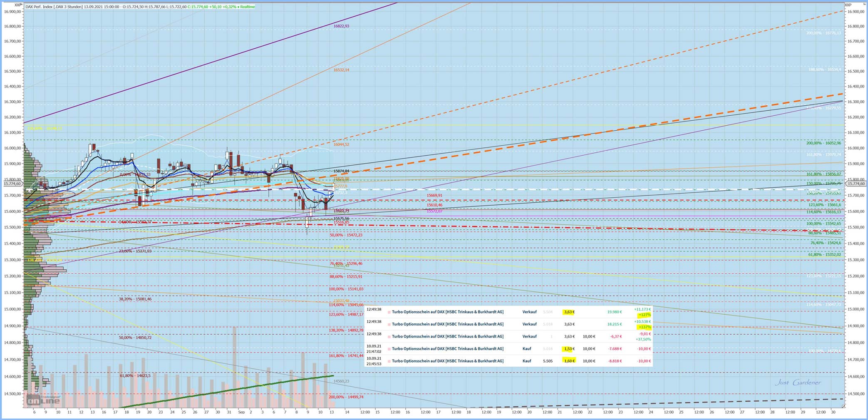This screenshot has height=420, width=868.
Task: Click the Just Gardener signature text
Action: click(797, 383)
